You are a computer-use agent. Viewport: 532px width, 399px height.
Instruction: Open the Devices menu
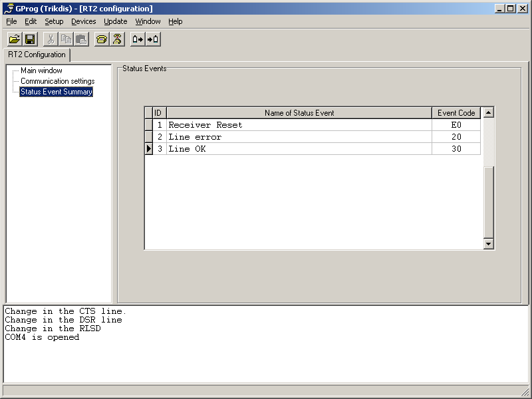pos(83,21)
